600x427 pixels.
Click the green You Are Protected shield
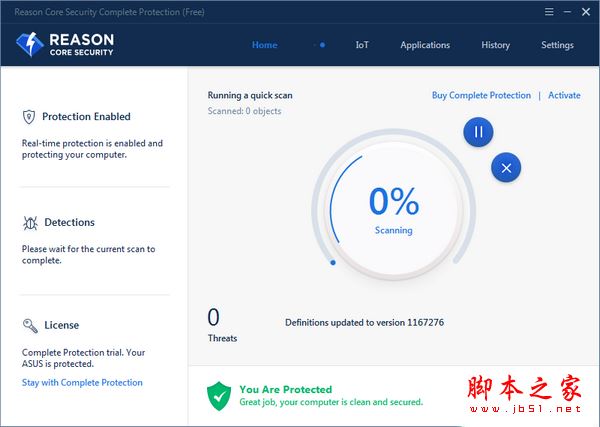[219, 396]
